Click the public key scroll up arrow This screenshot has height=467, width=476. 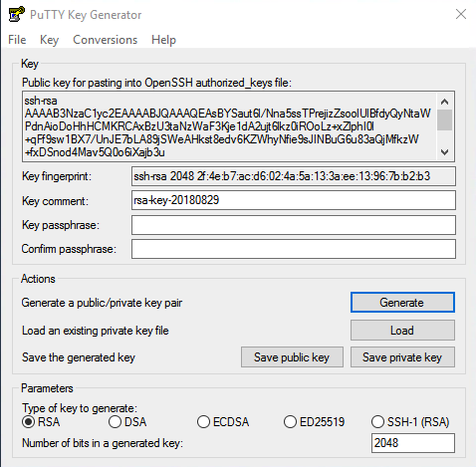tap(445, 102)
